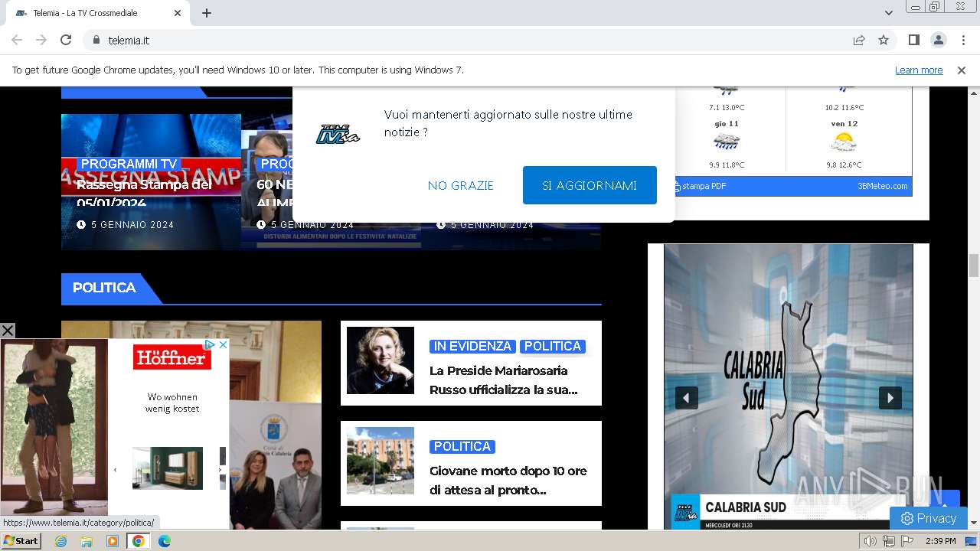Screen dimensions: 980x551
Task: Click the site lock icon
Action: point(96,40)
